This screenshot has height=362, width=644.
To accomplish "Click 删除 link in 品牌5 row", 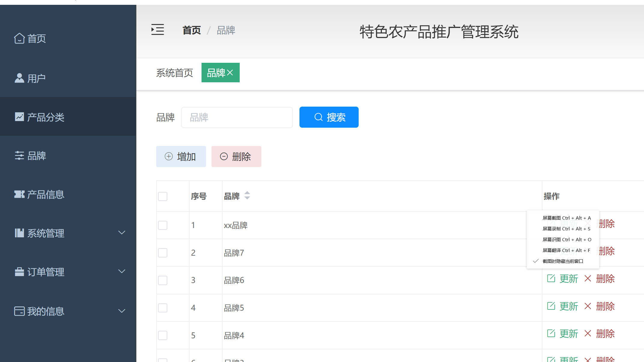I will (x=606, y=306).
